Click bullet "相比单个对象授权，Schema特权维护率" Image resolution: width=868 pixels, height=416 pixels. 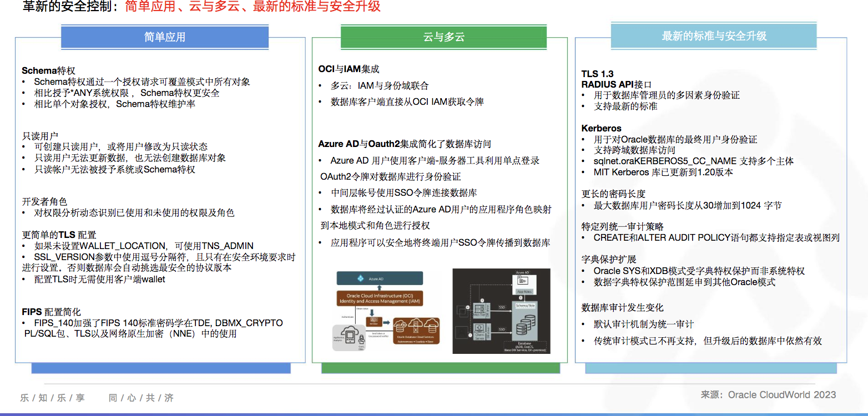point(114,104)
